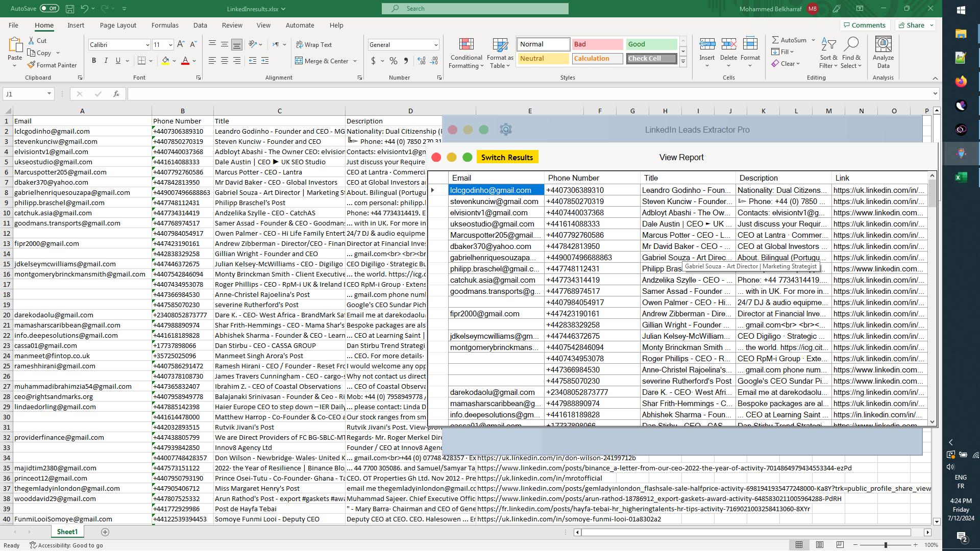Screen dimensions: 980x551
Task: Collapse the ribbon with the chevron
Action: click(x=935, y=78)
